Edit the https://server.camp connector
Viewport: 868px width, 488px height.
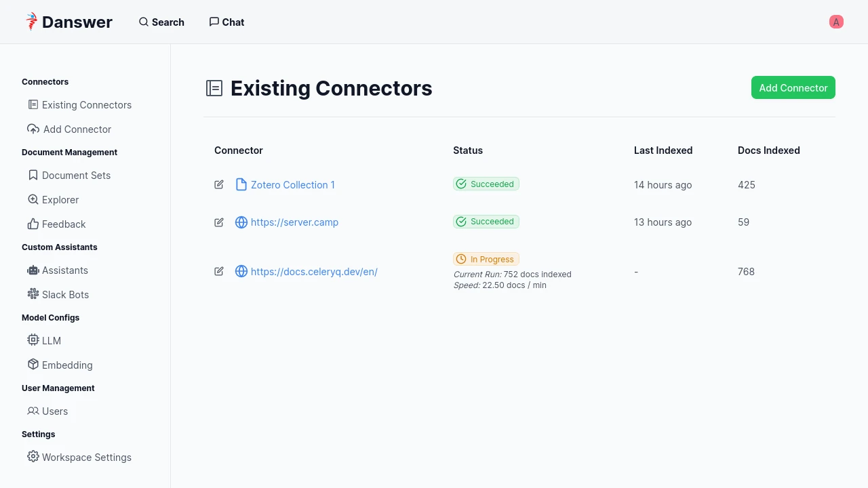click(219, 222)
